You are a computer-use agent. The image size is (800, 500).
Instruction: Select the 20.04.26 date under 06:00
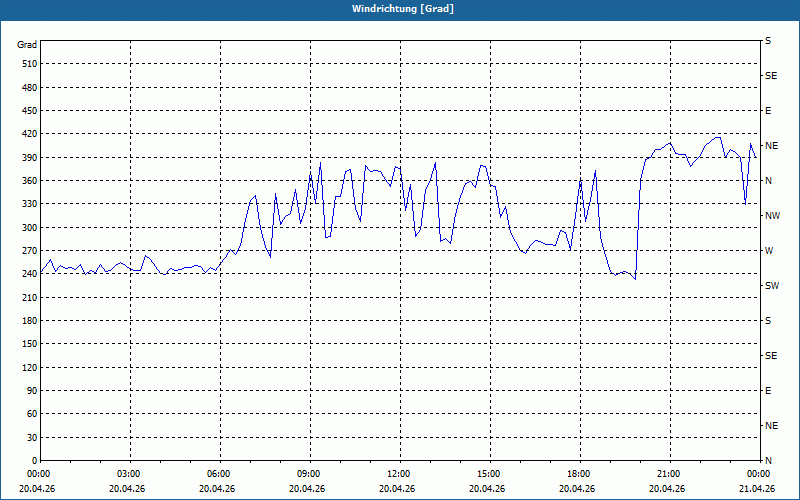217,489
